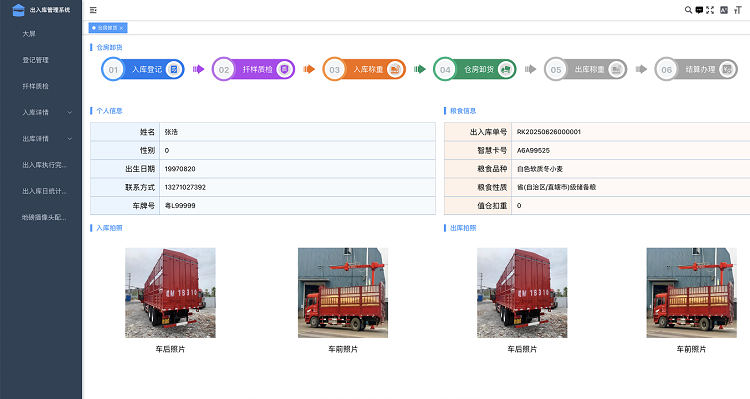Click the 个人信息 section heading

pos(110,111)
